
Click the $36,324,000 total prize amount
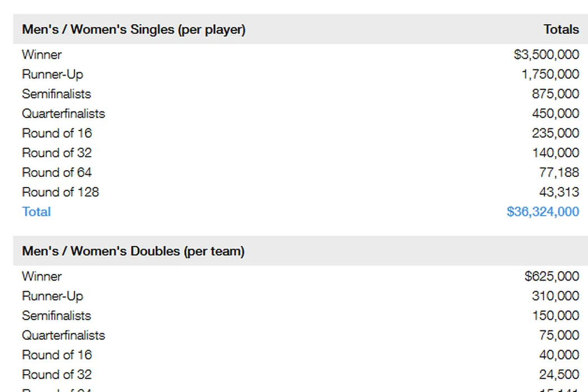542,212
